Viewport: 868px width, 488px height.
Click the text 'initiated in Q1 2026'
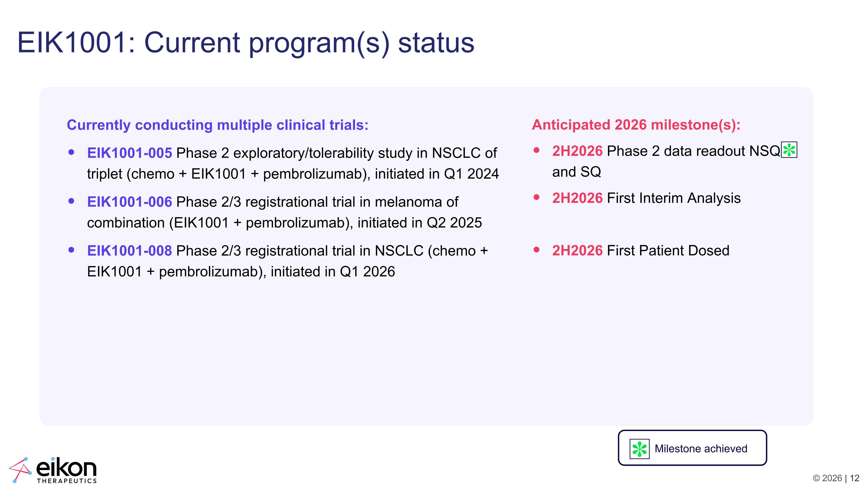[332, 271]
